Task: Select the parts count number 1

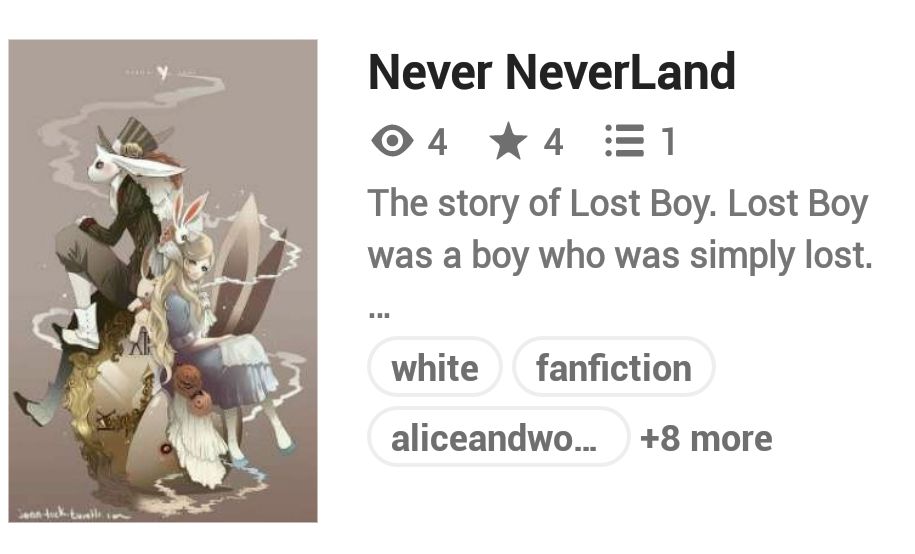Action: click(x=669, y=142)
